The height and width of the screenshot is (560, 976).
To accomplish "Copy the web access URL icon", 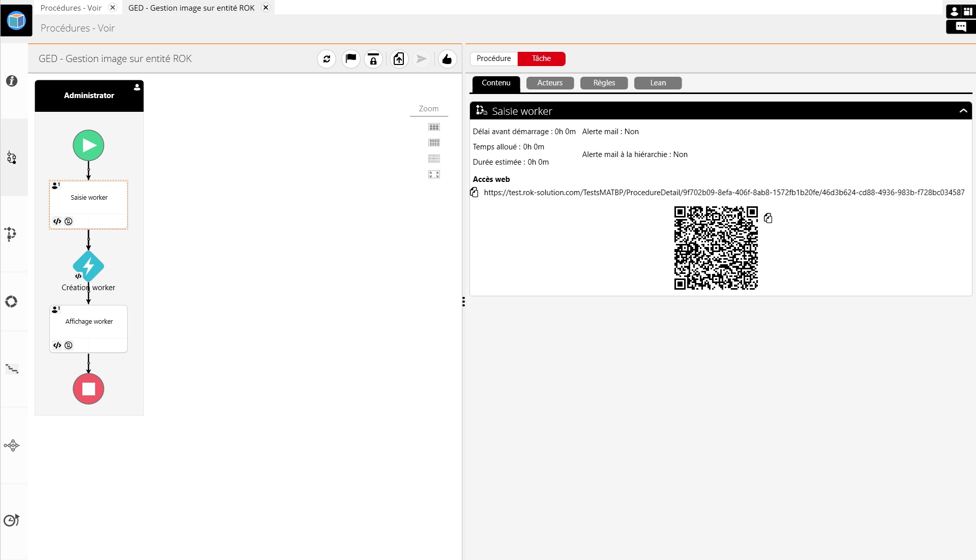I will coord(475,192).
